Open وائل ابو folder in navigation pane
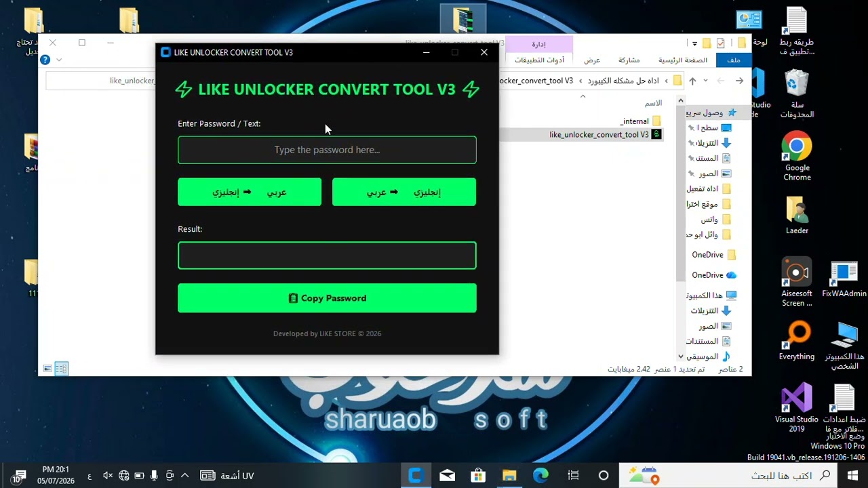Image resolution: width=868 pixels, height=488 pixels. 709,235
